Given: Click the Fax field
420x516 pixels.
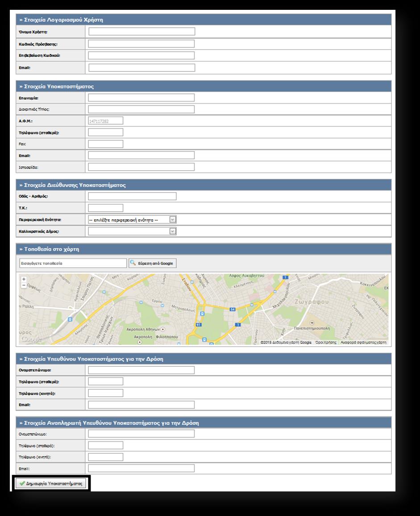Looking at the screenshot, I should [x=106, y=144].
